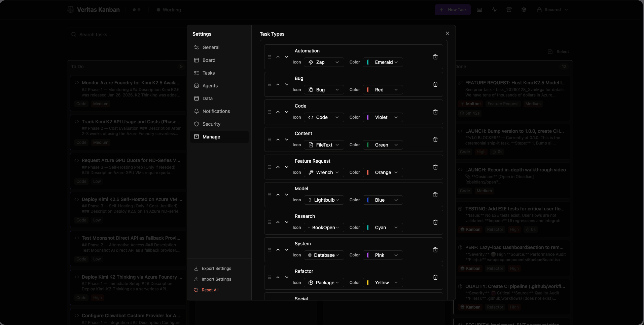Viewport: 644px width, 325px height.
Task: Remove the Research task type
Action: [435, 222]
